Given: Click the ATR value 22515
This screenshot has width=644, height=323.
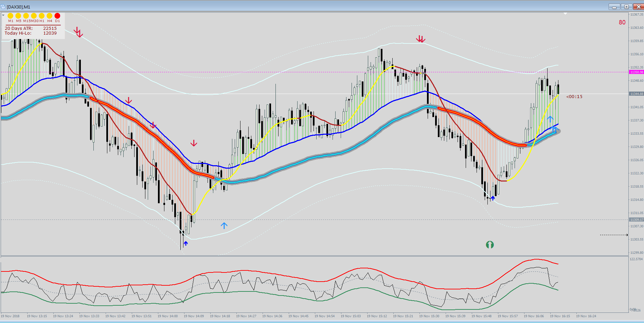Looking at the screenshot, I should (50, 28).
